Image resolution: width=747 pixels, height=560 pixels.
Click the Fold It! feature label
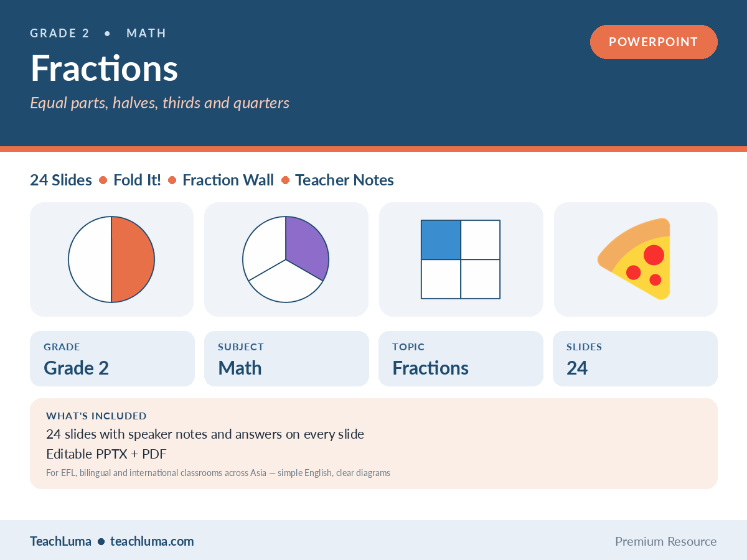point(137,180)
